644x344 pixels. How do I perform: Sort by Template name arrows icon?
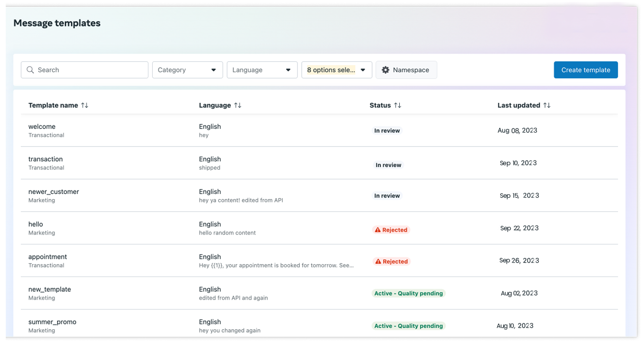(x=85, y=105)
